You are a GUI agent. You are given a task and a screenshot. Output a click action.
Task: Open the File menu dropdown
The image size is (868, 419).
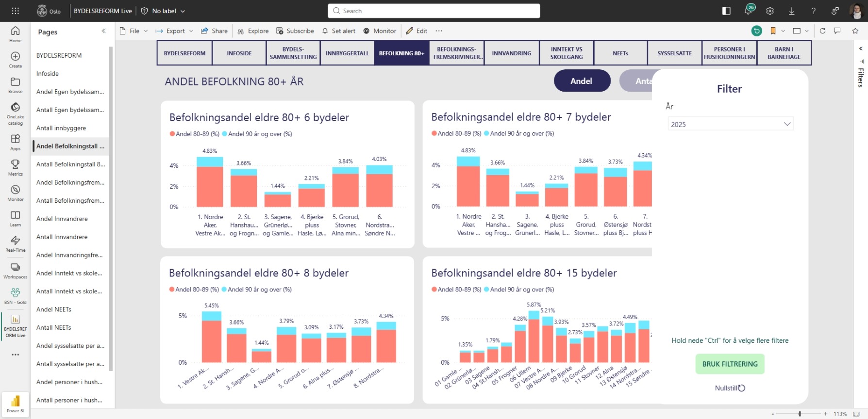point(134,31)
